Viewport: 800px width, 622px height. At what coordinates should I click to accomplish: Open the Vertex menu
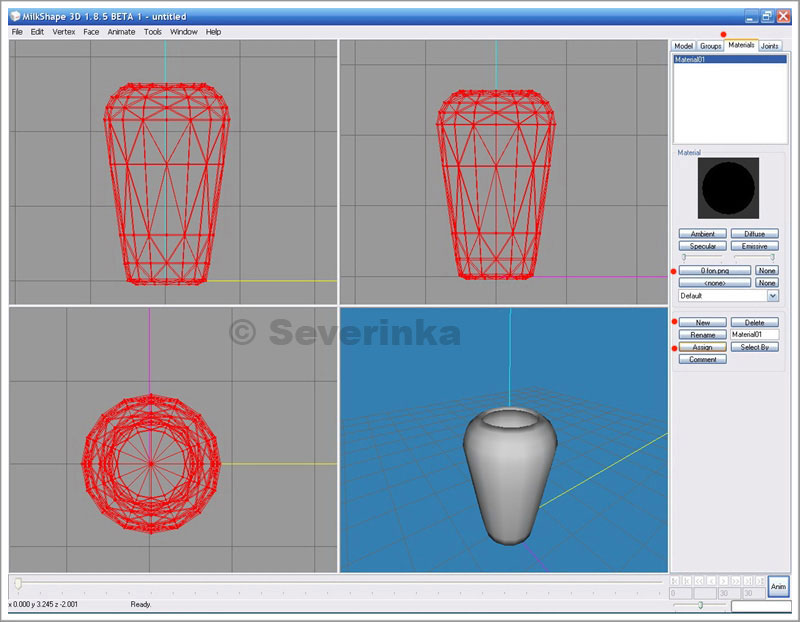tap(64, 32)
